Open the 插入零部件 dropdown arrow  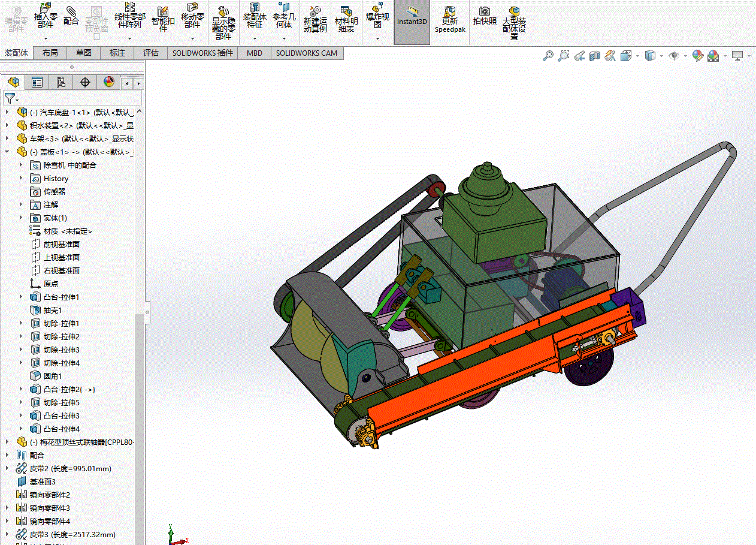[46, 38]
